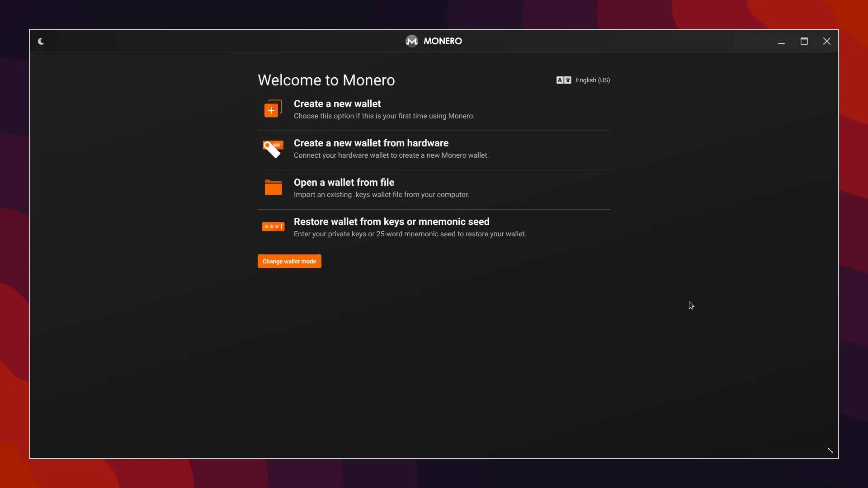This screenshot has height=488, width=868.
Task: Open English (US) language selector
Action: pos(593,80)
